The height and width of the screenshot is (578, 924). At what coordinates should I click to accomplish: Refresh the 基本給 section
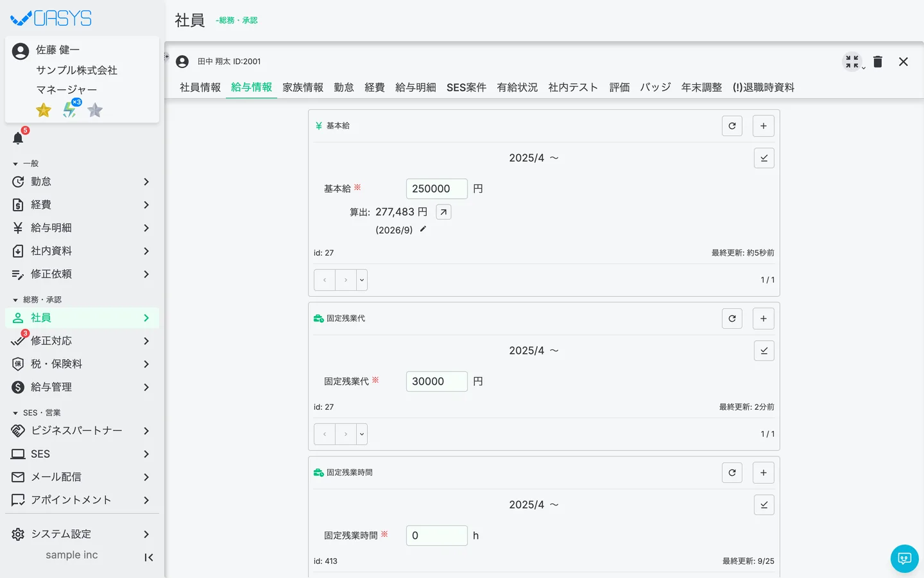(732, 126)
